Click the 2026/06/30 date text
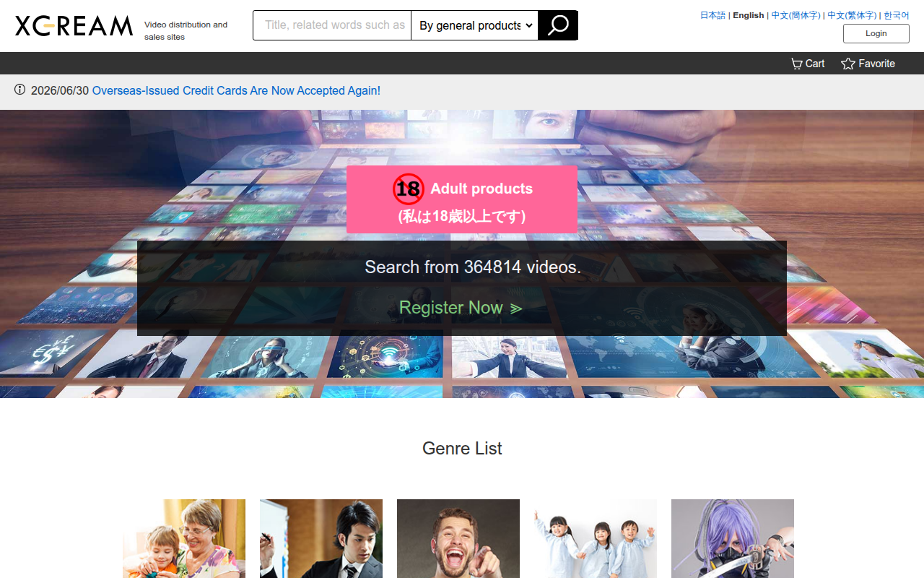 pos(60,90)
